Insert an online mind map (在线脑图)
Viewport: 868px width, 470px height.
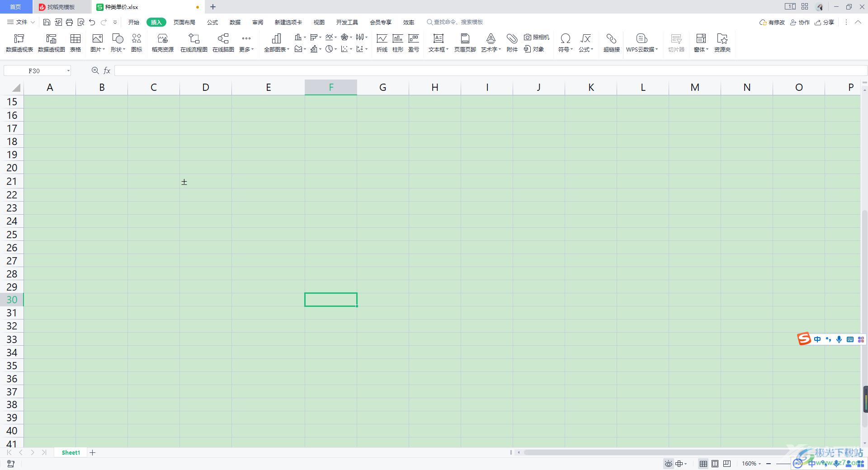(223, 43)
